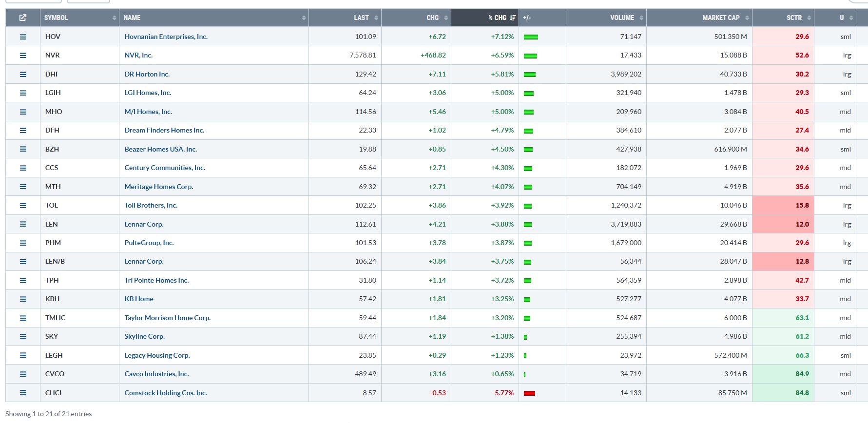Image resolution: width=868 pixels, height=423 pixels.
Task: Open the row menu icon for TOL
Action: (22, 206)
